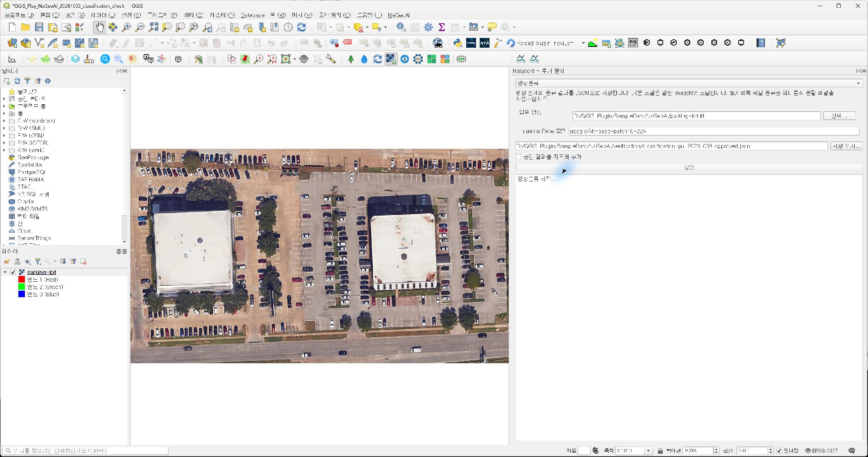Image resolution: width=868 pixels, height=457 pixels.
Task: Click the red Band 1 color swatch
Action: (22, 280)
